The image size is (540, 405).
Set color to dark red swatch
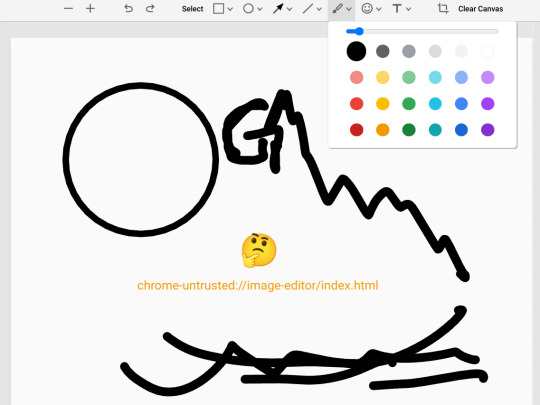356,130
